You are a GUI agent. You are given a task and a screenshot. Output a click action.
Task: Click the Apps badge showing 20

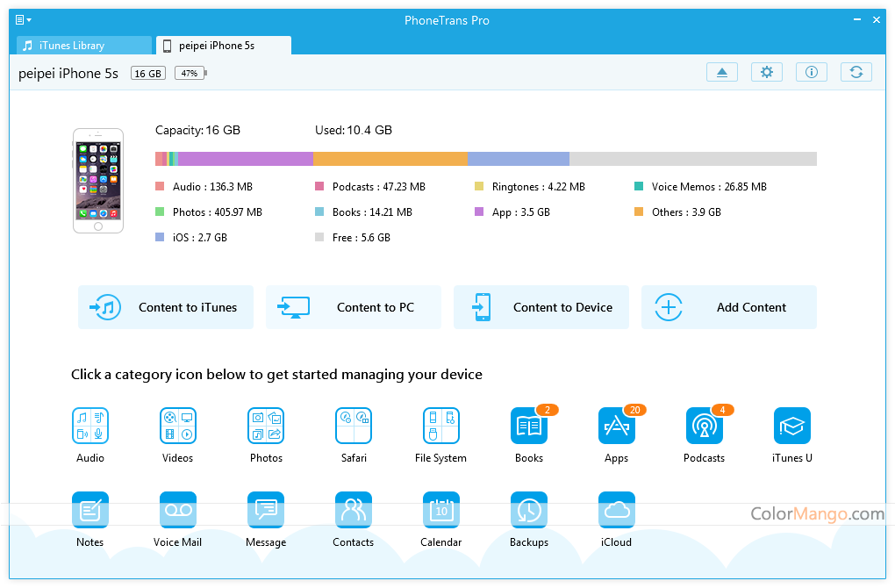click(634, 410)
